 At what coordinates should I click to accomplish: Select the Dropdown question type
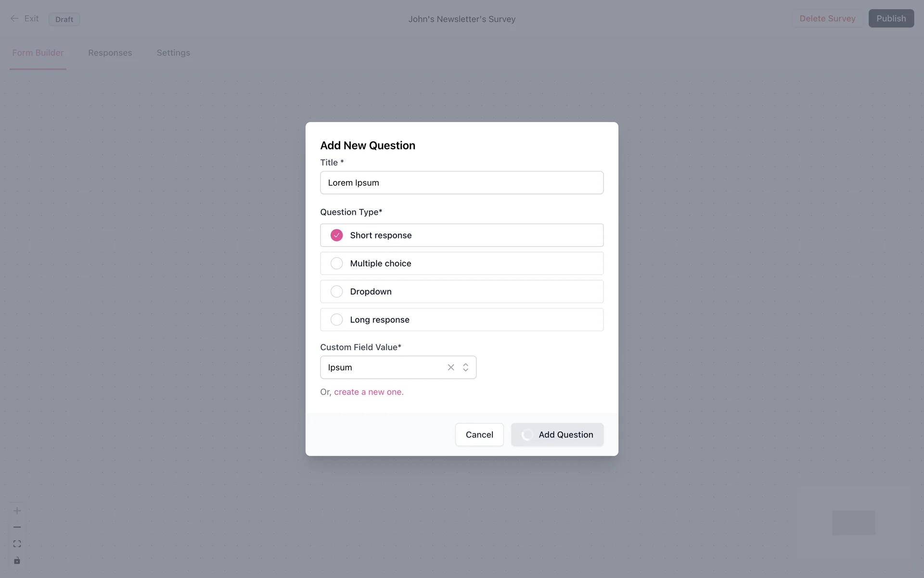tap(337, 291)
